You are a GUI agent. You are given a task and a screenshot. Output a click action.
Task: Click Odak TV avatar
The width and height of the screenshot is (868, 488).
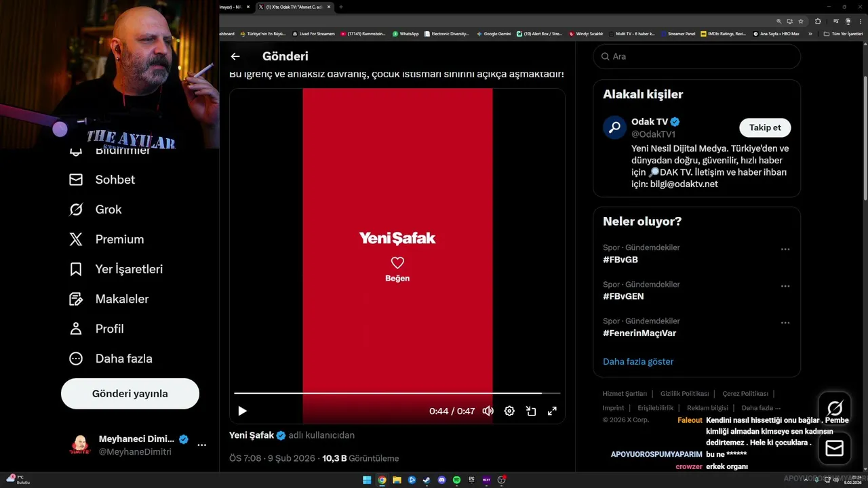[x=614, y=127]
